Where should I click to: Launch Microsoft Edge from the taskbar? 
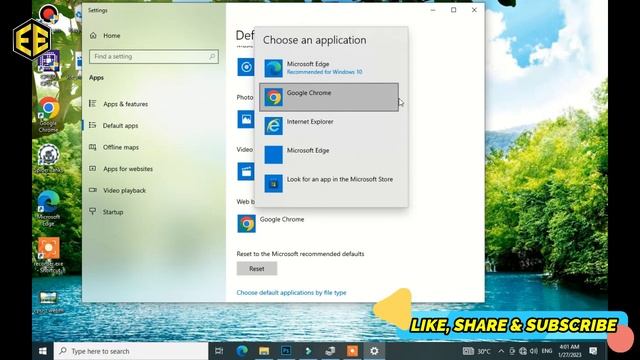coord(242,351)
